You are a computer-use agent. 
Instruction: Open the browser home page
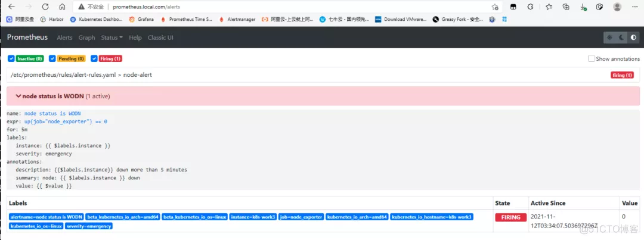tap(62, 7)
